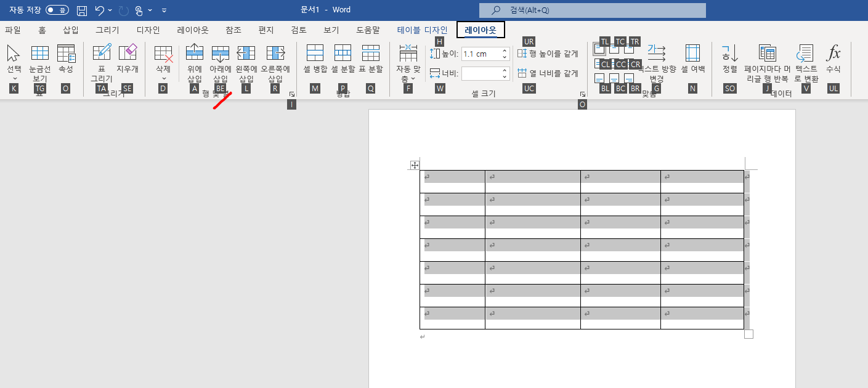
Task: Open 셀 여백 (Cell Margins)
Action: pyautogui.click(x=692, y=59)
